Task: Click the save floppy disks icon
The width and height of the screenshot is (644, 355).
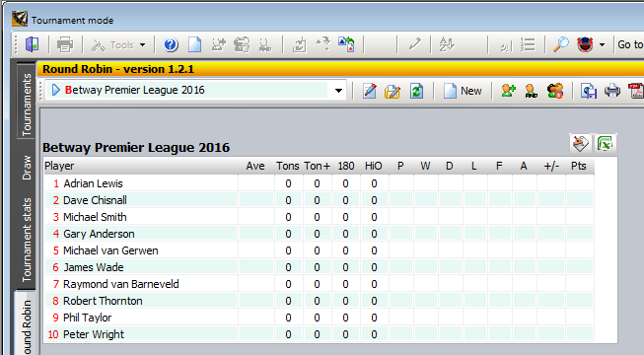Action: pos(589,91)
